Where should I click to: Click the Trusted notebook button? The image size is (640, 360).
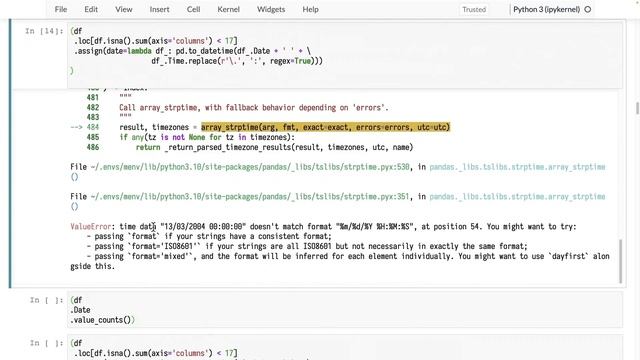click(x=474, y=9)
